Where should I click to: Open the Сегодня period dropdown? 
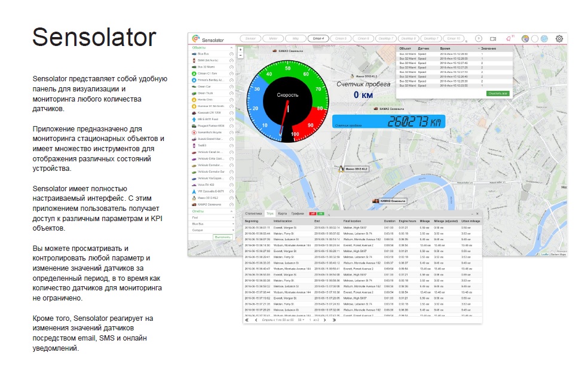click(212, 230)
